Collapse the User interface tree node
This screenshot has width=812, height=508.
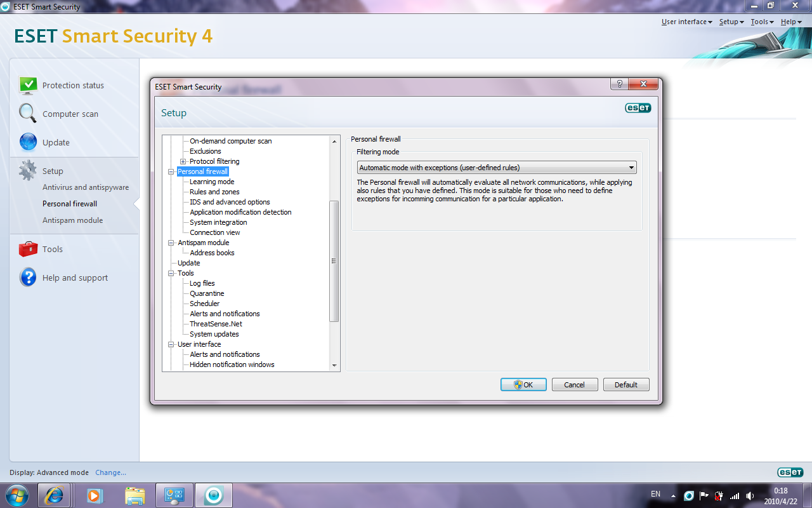171,344
